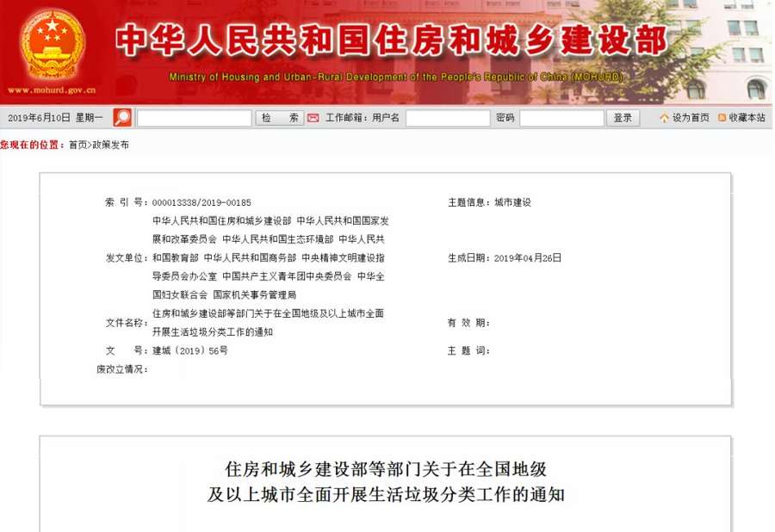Focus the 用户名 username field
Viewport: 775px width, 532px height.
tap(448, 118)
